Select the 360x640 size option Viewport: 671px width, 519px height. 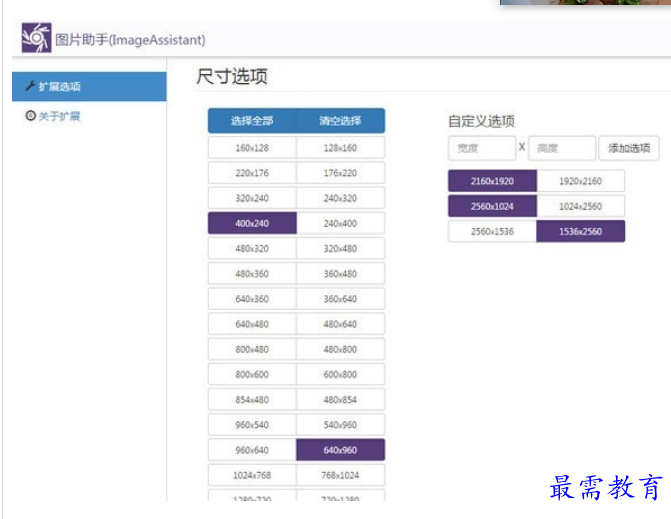tap(340, 299)
